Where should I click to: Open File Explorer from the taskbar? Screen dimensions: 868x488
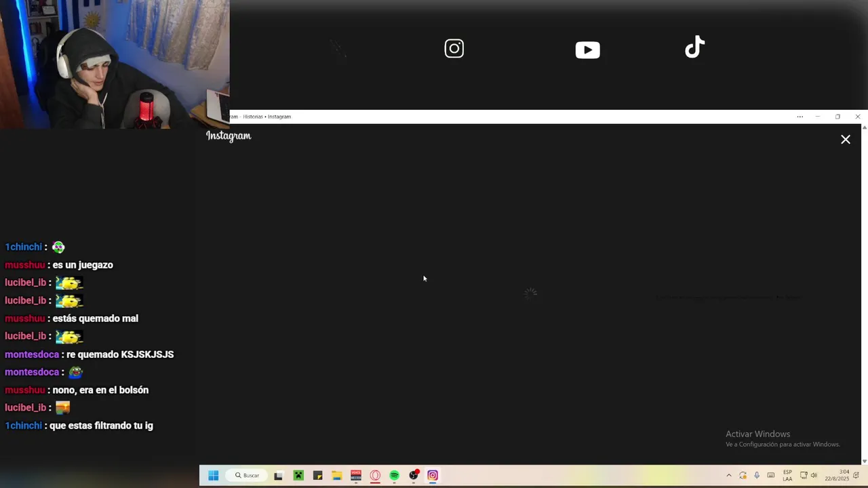336,476
